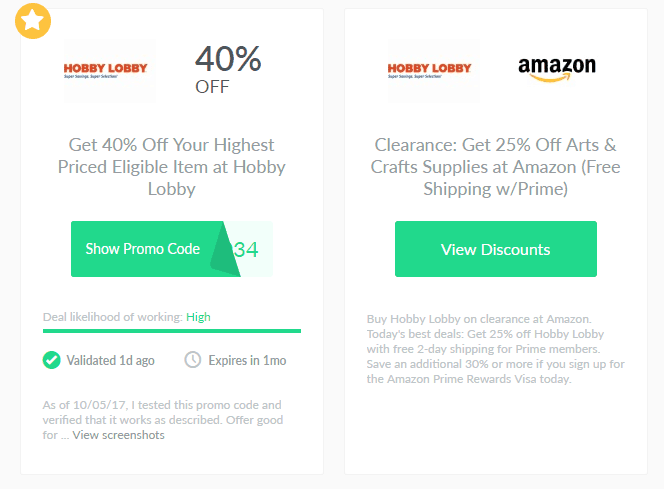Click the Amazon logo
664x489 pixels.
point(557,68)
